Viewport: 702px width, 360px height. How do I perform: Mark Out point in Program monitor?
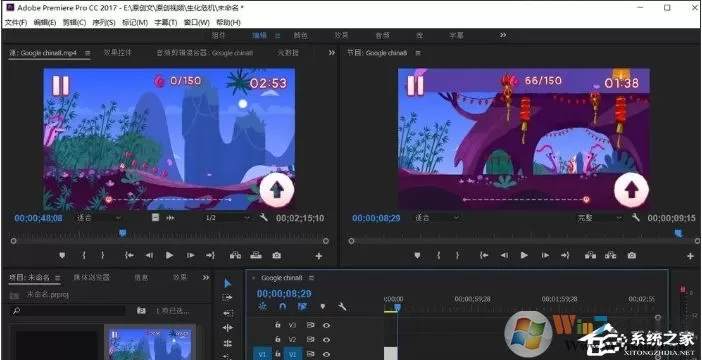click(x=457, y=255)
